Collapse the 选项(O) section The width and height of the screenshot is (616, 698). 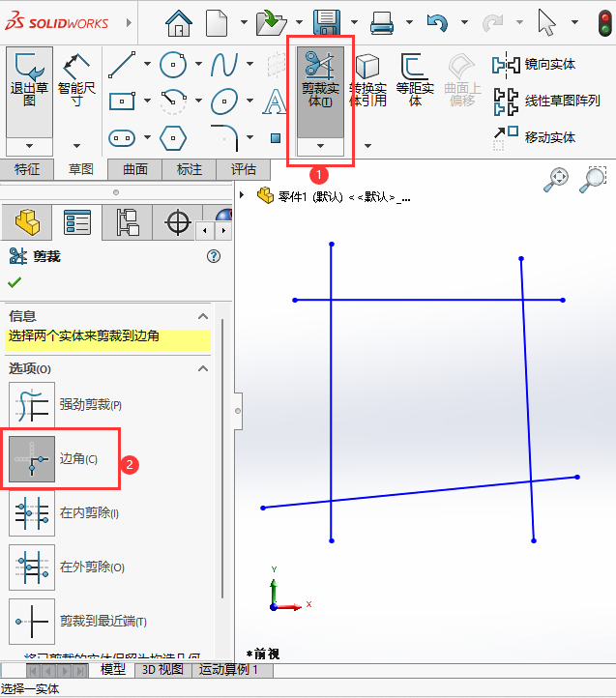pyautogui.click(x=203, y=368)
